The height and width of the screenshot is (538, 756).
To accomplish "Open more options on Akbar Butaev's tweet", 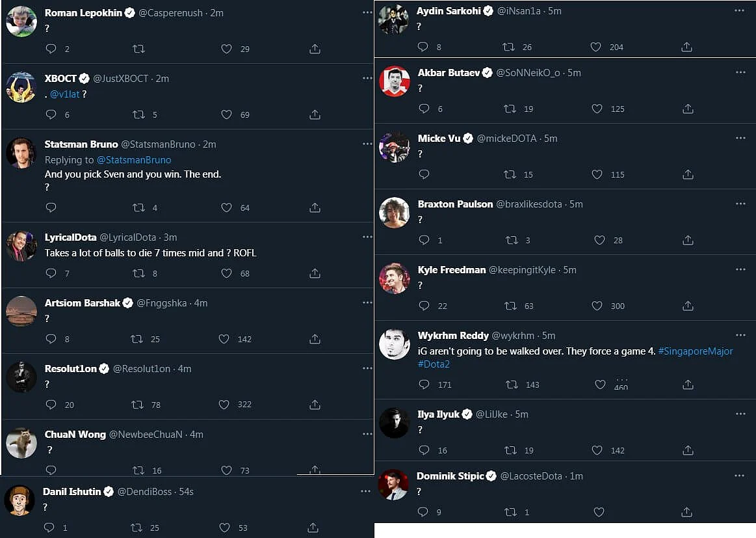I will coord(740,72).
